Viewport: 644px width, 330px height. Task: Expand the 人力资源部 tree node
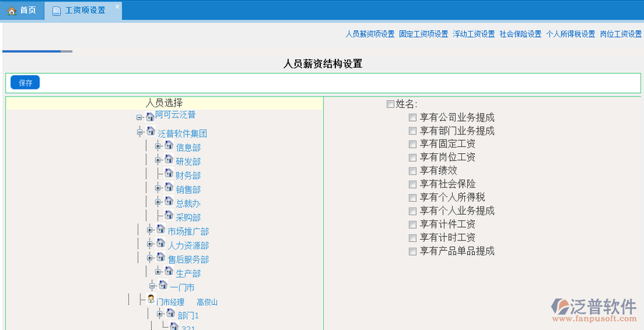pos(150,244)
